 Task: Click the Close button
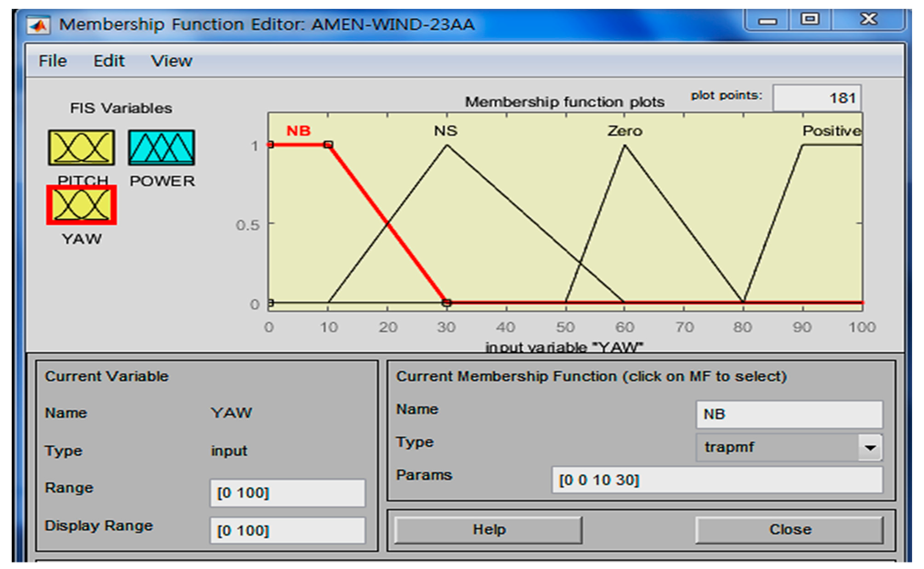(x=789, y=530)
